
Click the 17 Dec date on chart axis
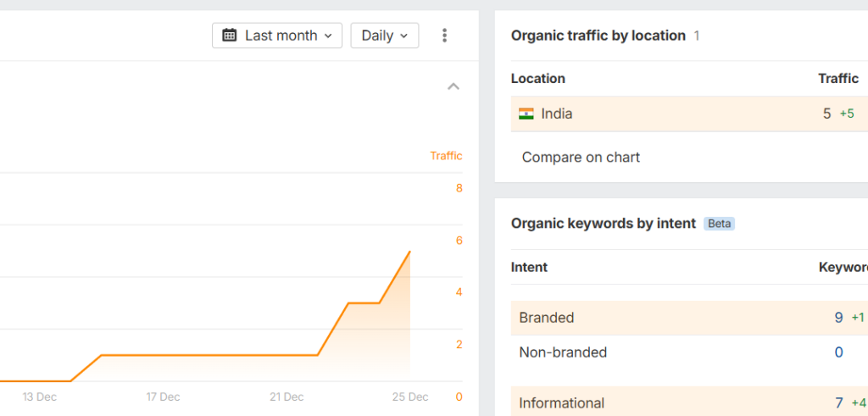pyautogui.click(x=163, y=397)
